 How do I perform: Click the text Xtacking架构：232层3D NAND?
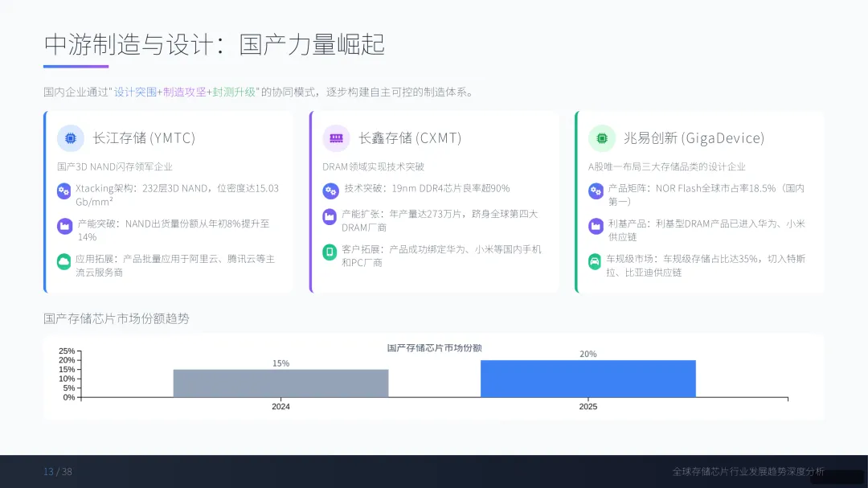pos(141,188)
